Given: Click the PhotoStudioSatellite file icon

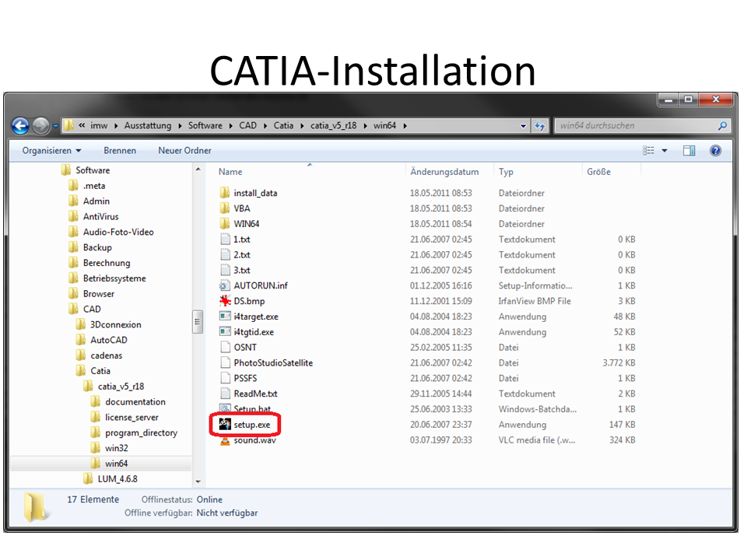Looking at the screenshot, I should click(x=226, y=362).
